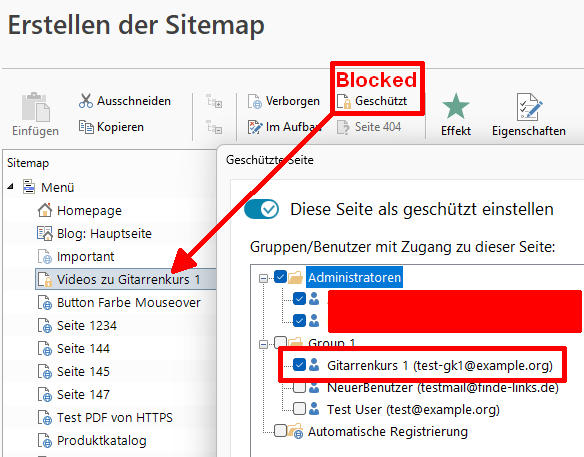584x457 pixels.
Task: Check the Test User checkbox
Action: pyautogui.click(x=299, y=409)
